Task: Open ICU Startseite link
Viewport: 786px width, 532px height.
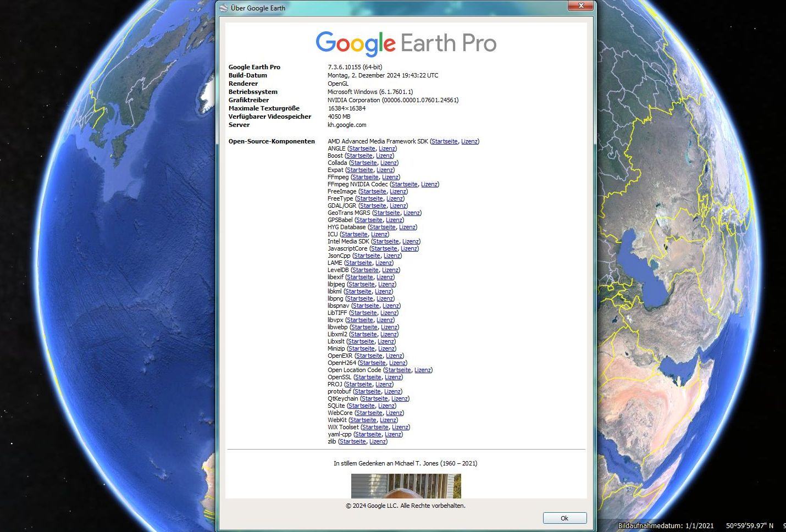Action: 355,234
